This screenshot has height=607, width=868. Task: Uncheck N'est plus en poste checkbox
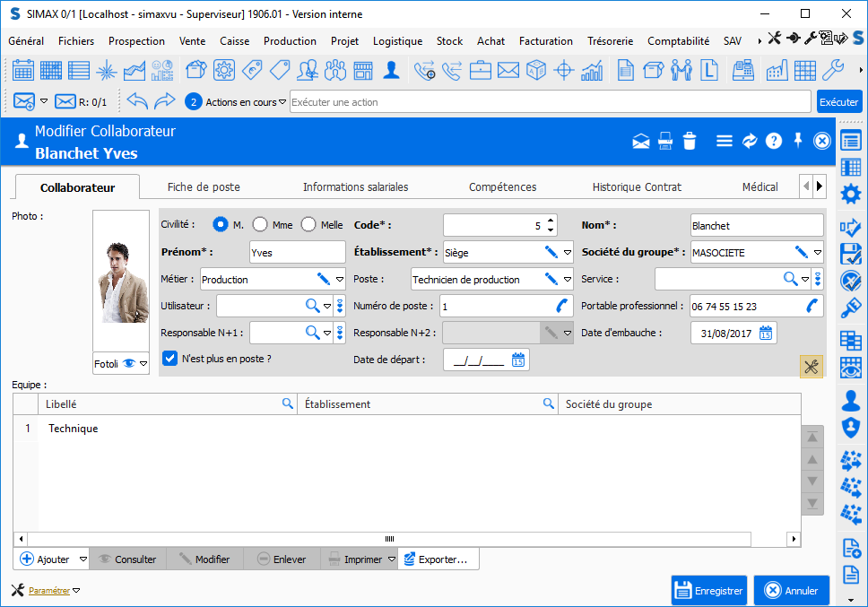(x=169, y=359)
